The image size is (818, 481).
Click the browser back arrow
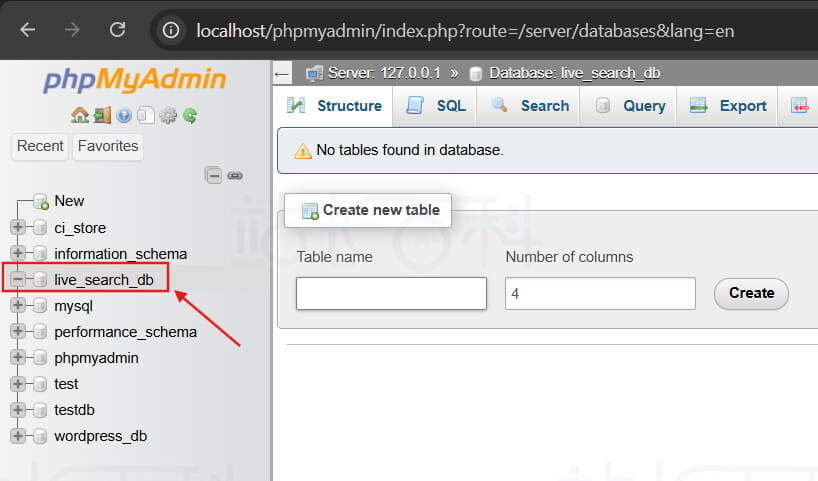click(28, 30)
